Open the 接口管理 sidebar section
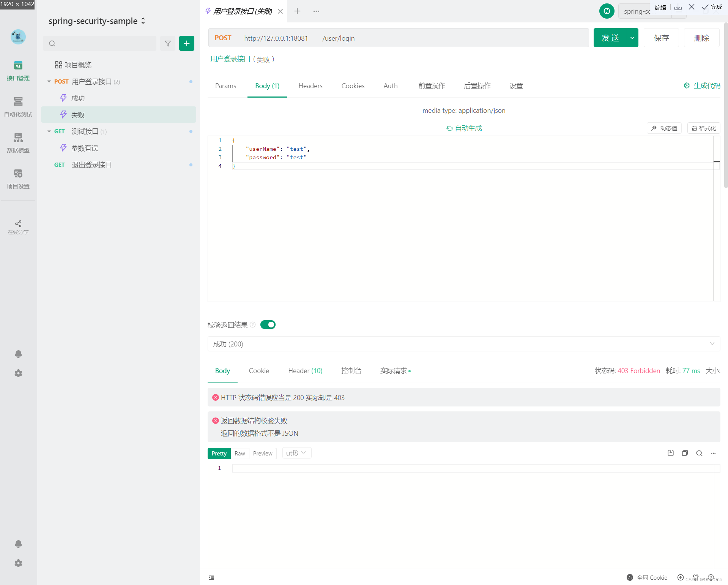 point(18,71)
